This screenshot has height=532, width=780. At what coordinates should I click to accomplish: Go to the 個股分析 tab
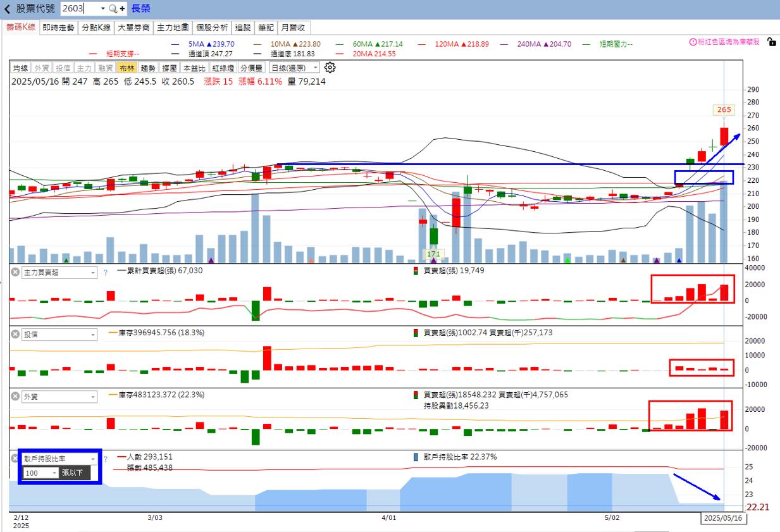tap(212, 28)
